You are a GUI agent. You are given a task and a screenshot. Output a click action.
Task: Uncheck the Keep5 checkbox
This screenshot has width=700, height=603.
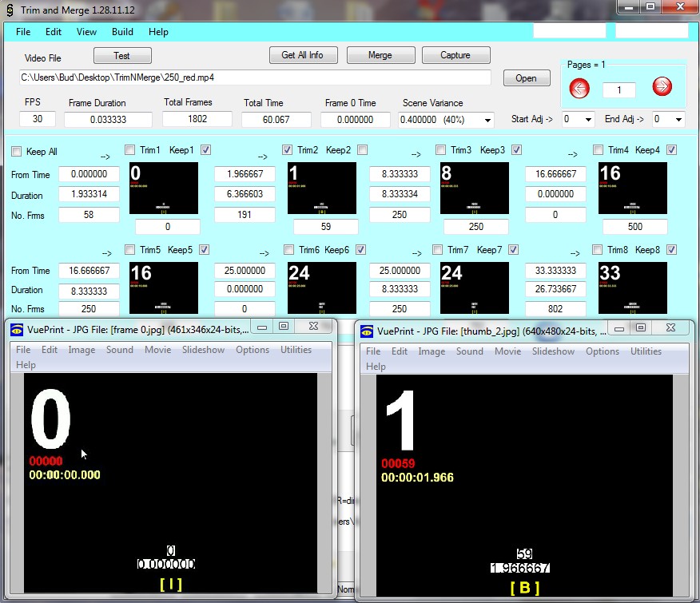(204, 249)
